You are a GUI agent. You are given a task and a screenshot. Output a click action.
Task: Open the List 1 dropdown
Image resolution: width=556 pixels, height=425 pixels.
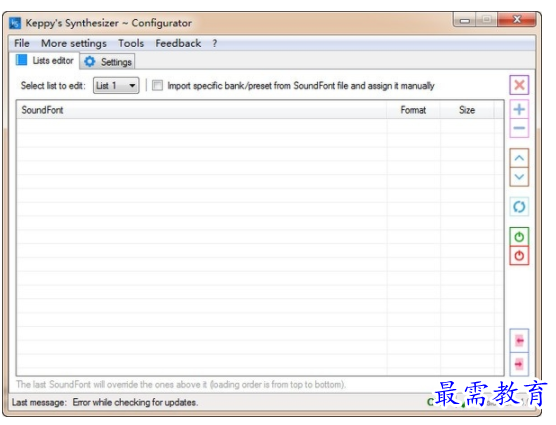(116, 85)
